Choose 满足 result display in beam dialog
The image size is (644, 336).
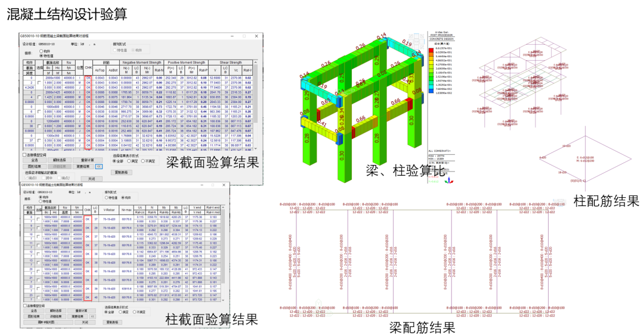pyautogui.click(x=129, y=161)
